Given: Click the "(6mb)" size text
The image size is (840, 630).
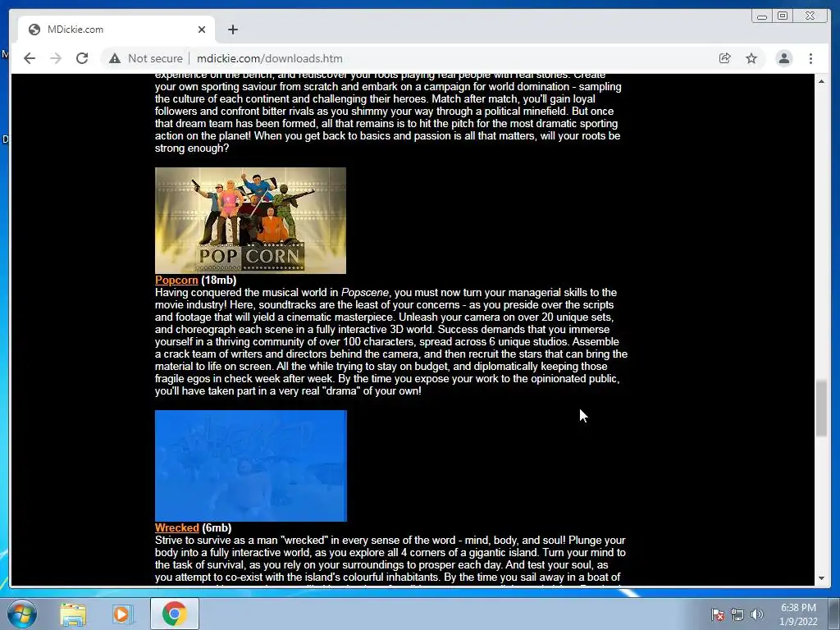Looking at the screenshot, I should pyautogui.click(x=217, y=527).
